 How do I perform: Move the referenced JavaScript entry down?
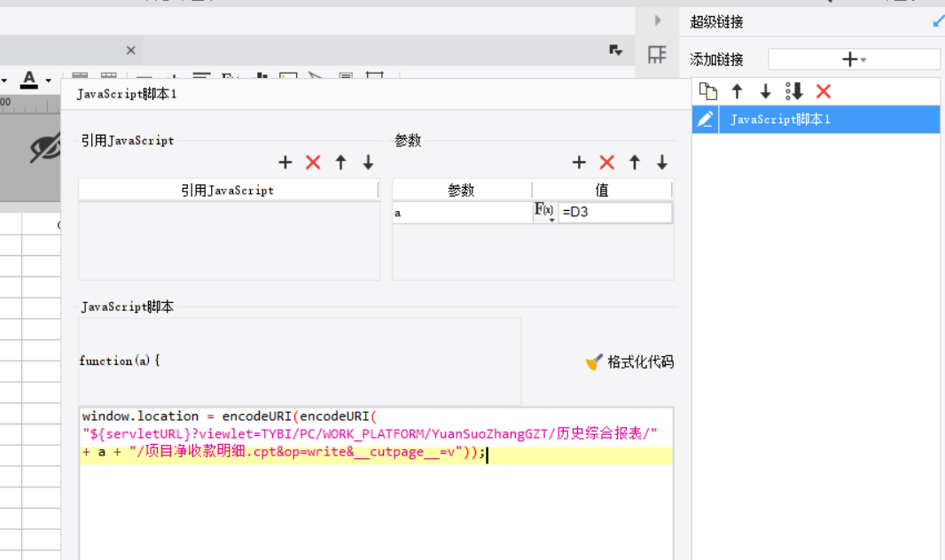(x=368, y=162)
